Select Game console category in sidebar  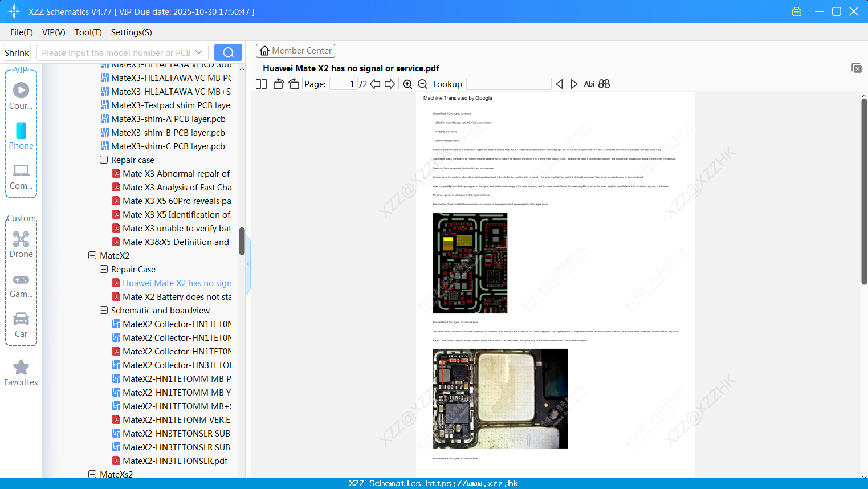[21, 286]
